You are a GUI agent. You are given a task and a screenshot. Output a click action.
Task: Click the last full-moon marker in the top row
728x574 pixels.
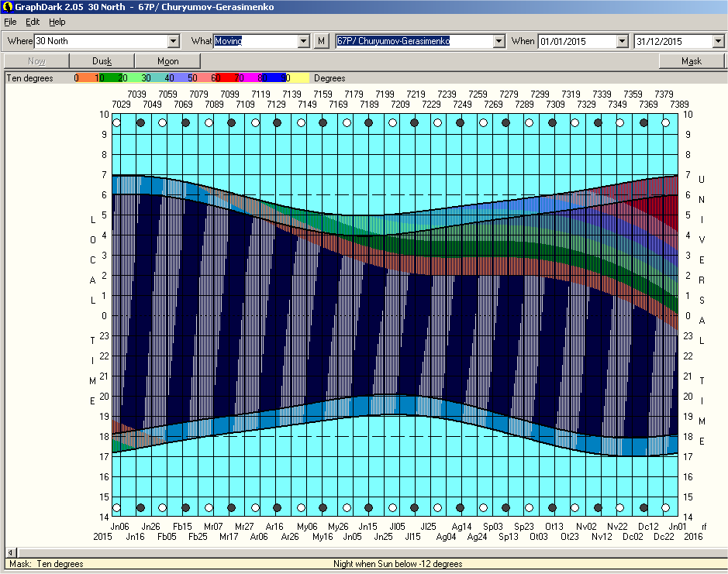tap(665, 122)
